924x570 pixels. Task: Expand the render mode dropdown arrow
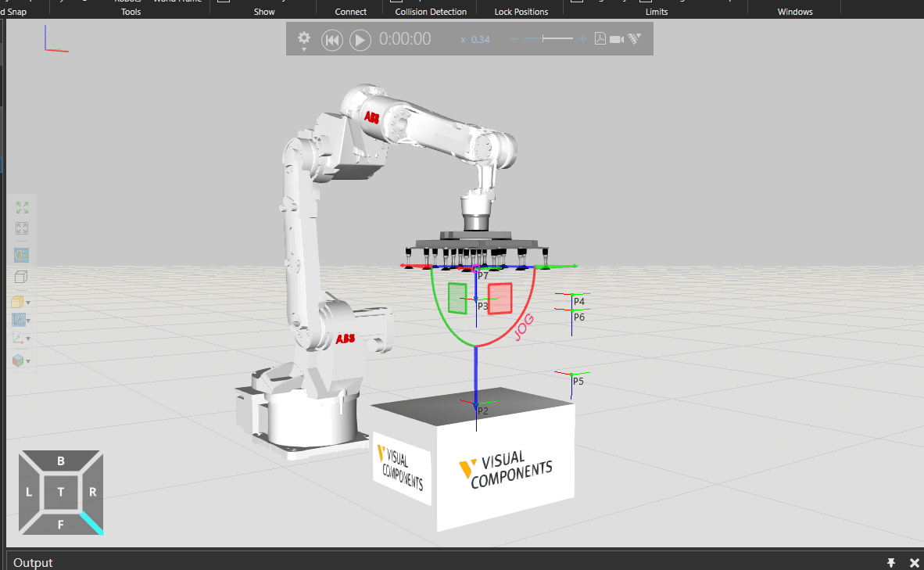27,303
